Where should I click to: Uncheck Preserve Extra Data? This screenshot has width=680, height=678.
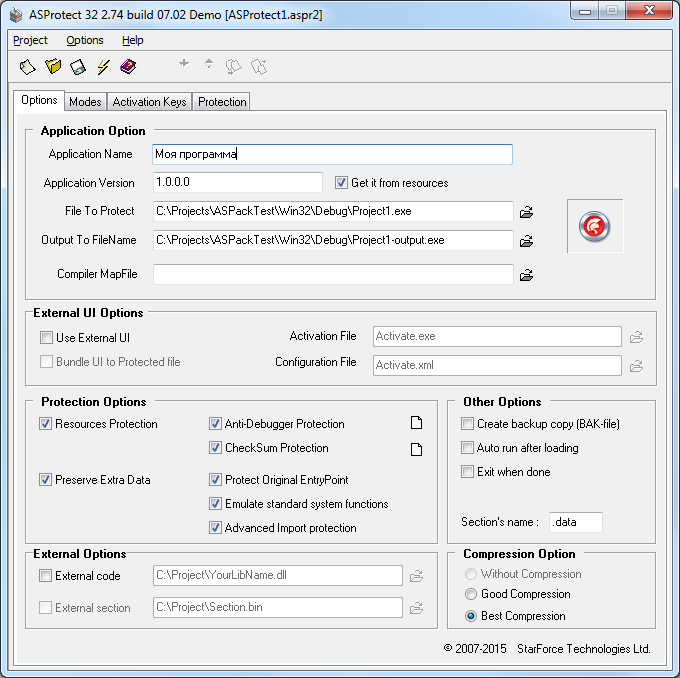coord(46,479)
